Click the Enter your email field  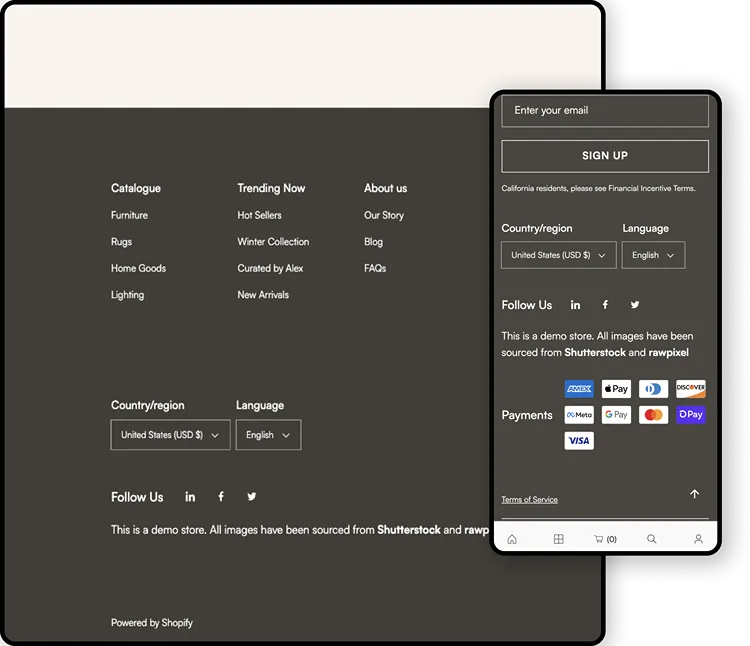605,110
